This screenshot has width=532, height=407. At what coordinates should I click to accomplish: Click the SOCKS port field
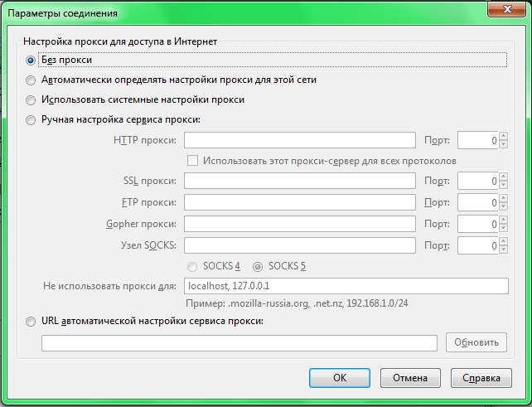(x=477, y=245)
